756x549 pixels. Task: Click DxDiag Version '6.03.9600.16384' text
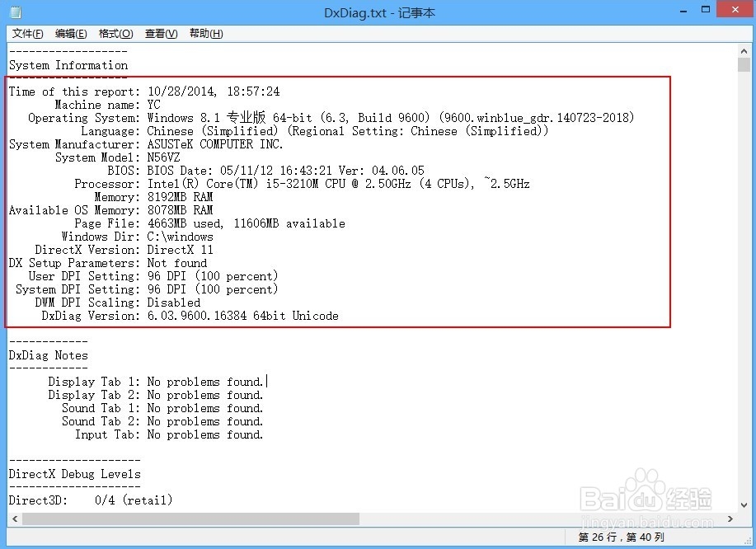pyautogui.click(x=197, y=316)
